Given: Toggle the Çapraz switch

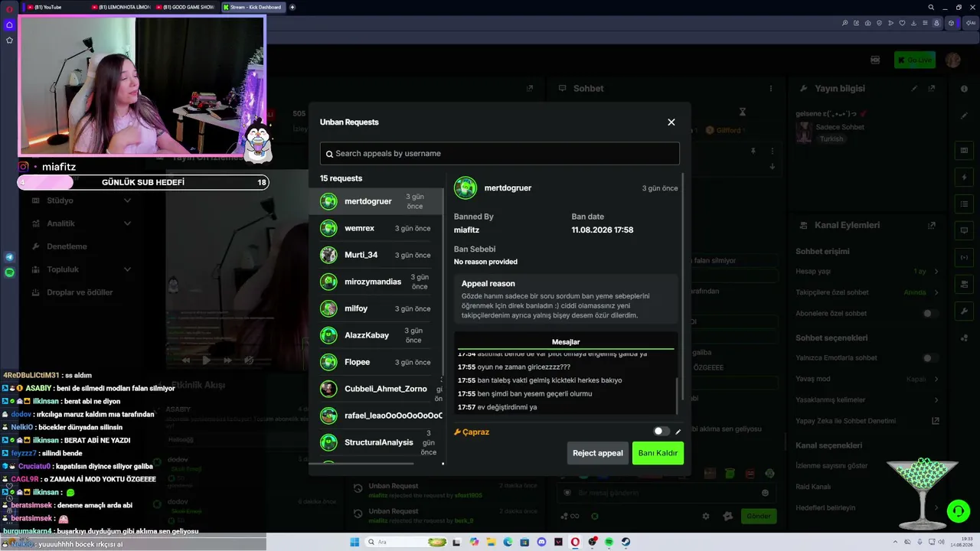Looking at the screenshot, I should click(x=661, y=432).
